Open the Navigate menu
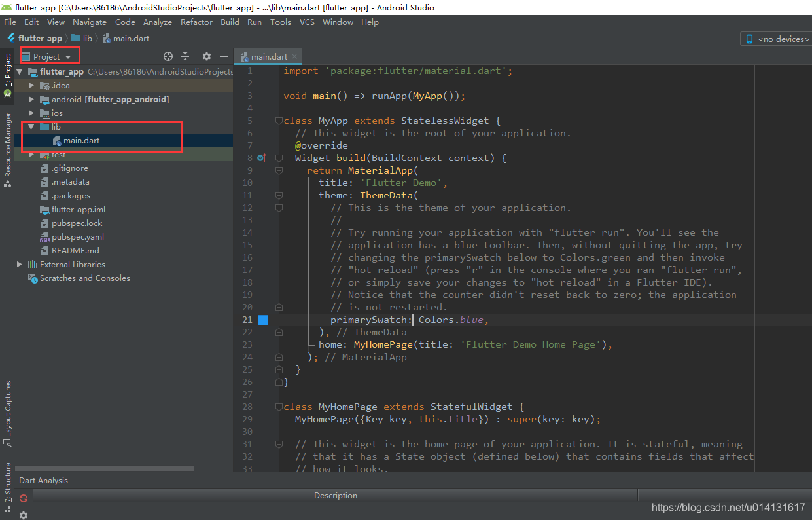 pyautogui.click(x=90, y=22)
